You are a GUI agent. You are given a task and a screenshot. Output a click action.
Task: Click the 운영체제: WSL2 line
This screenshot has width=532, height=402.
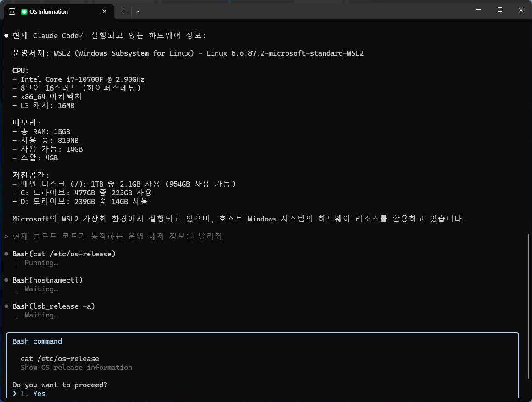188,53
